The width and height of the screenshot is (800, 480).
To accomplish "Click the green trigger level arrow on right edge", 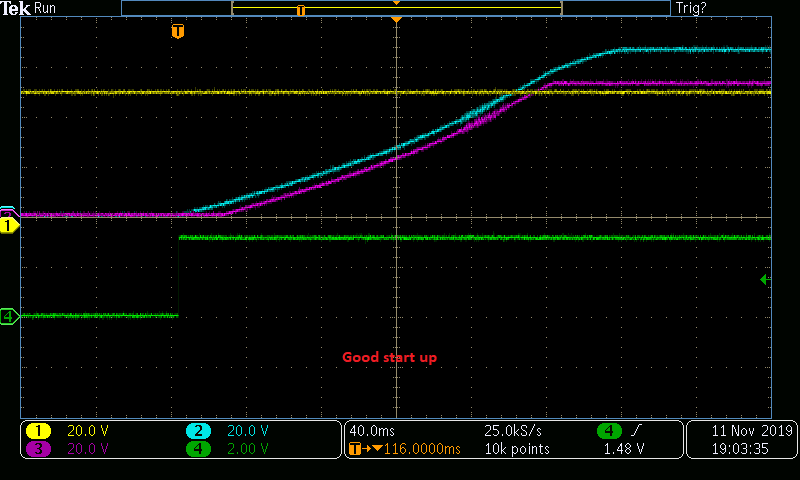I will point(765,280).
